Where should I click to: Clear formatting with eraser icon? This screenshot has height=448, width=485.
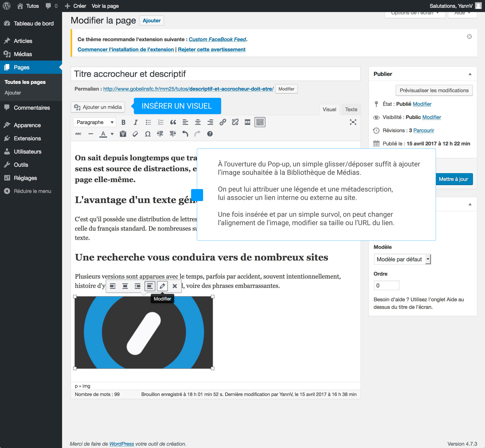(x=135, y=134)
